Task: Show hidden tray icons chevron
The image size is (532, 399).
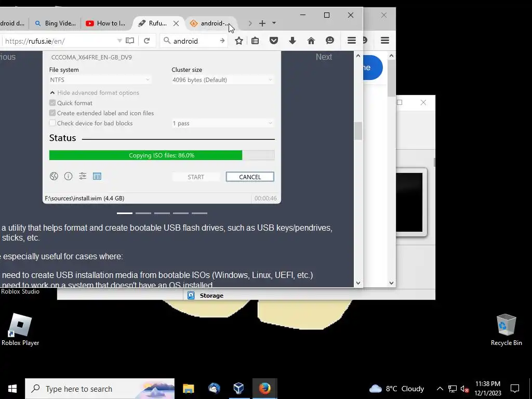Action: [440, 389]
